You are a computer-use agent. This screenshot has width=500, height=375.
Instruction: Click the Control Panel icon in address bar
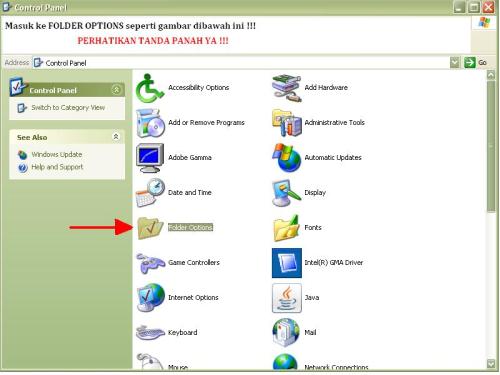(38, 63)
